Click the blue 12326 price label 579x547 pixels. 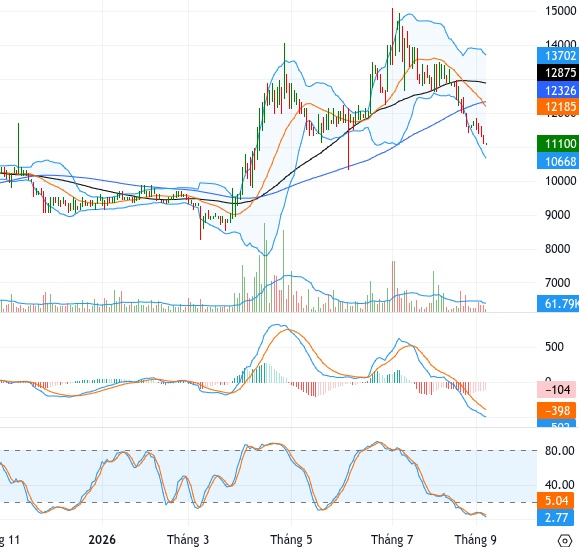pyautogui.click(x=558, y=90)
